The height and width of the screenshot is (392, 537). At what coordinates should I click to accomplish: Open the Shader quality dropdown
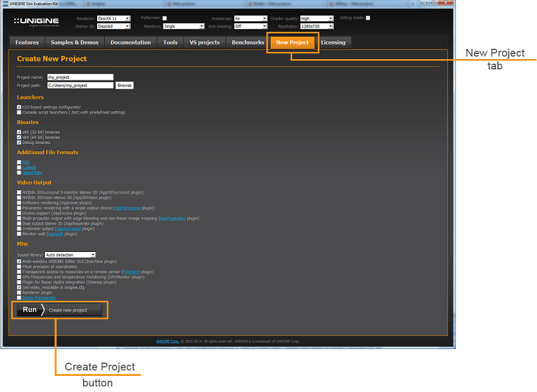(x=317, y=19)
